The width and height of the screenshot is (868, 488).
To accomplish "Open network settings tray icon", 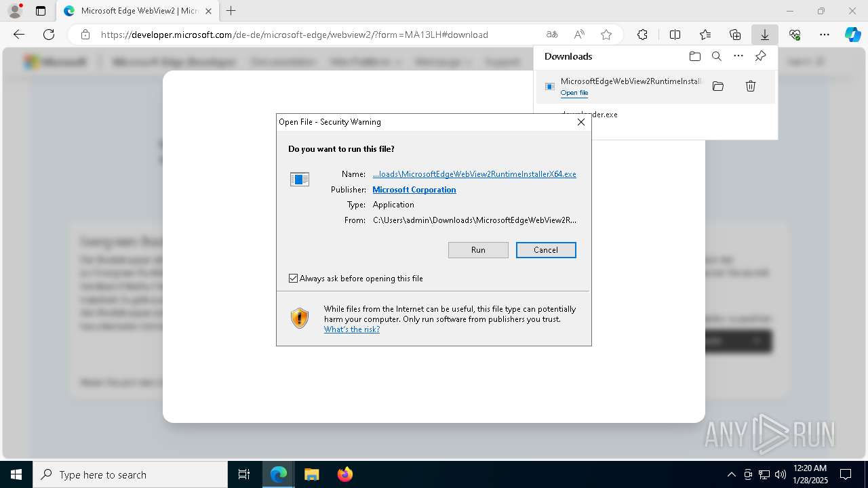I will point(764,474).
